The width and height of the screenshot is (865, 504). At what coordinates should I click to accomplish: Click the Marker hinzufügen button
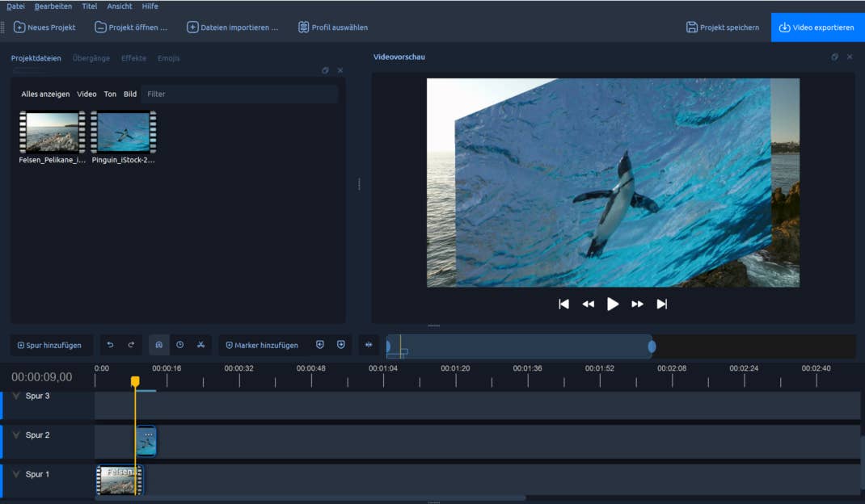point(262,345)
